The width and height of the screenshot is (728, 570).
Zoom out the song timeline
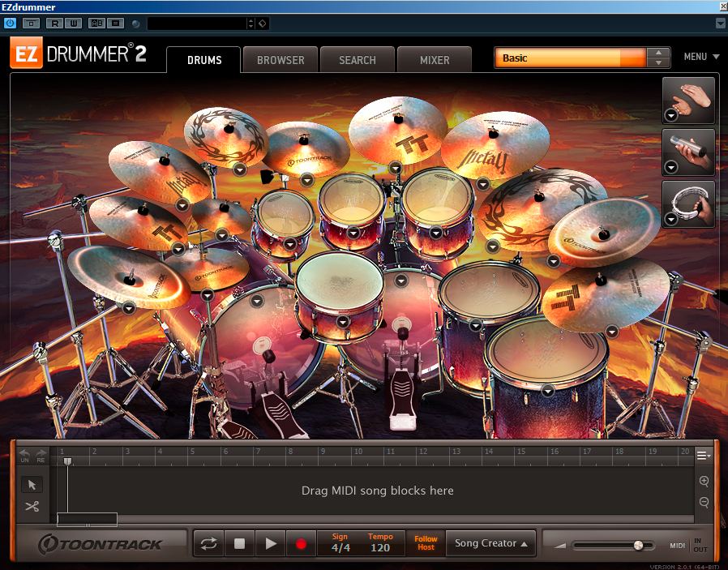704,502
